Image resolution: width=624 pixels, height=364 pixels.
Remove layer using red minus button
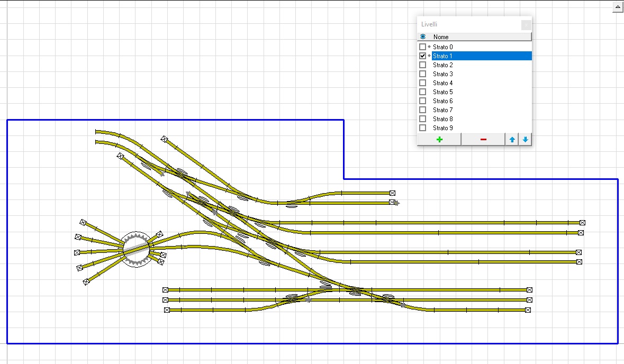(x=483, y=140)
